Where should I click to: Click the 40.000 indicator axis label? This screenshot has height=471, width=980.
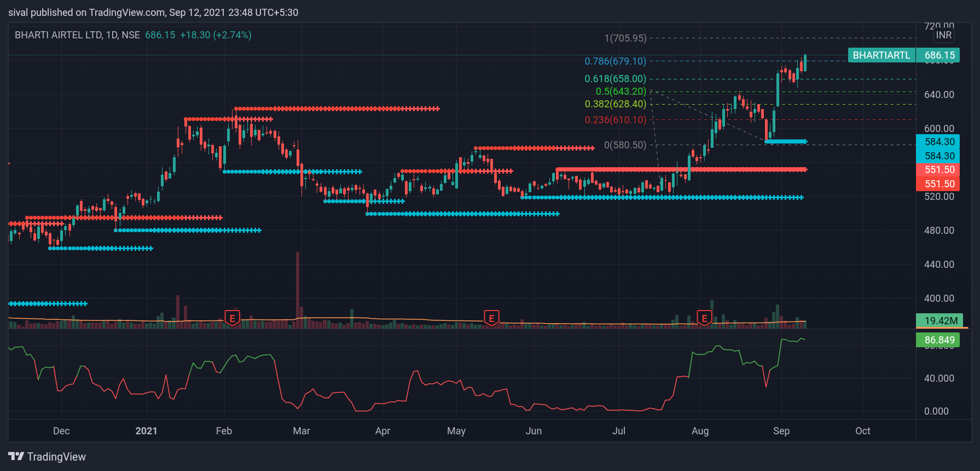pos(939,378)
